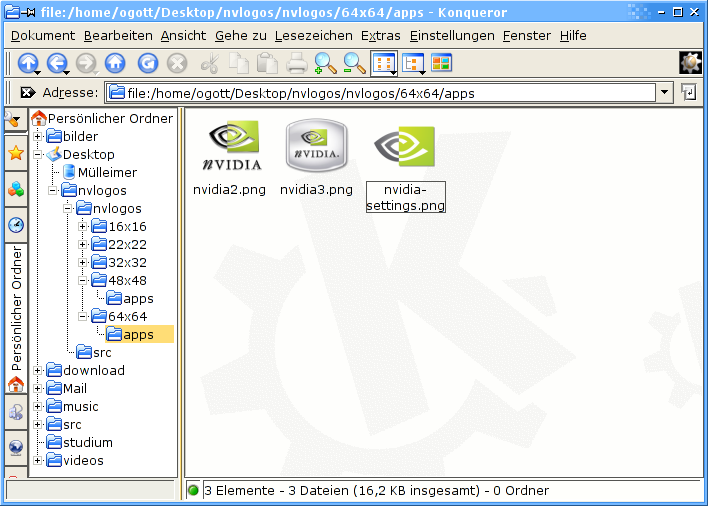
Task: Expand the 22x22 folder node
Action: click(x=83, y=244)
